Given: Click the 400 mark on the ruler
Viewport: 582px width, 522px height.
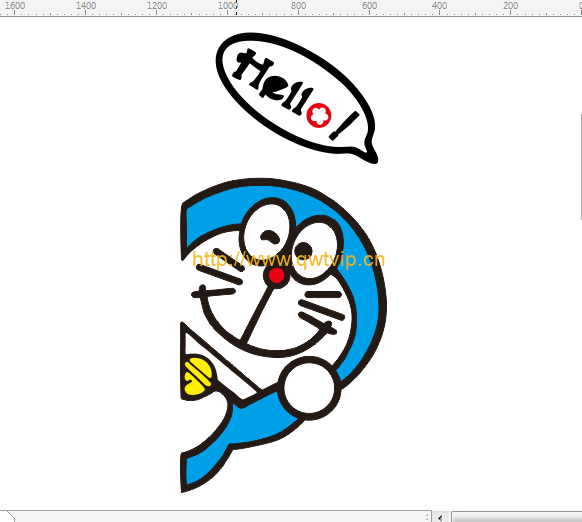Looking at the screenshot, I should pos(439,6).
